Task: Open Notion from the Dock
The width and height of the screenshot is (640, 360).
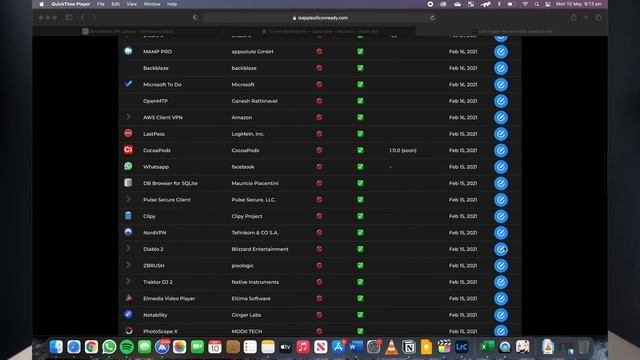Action: 409,347
